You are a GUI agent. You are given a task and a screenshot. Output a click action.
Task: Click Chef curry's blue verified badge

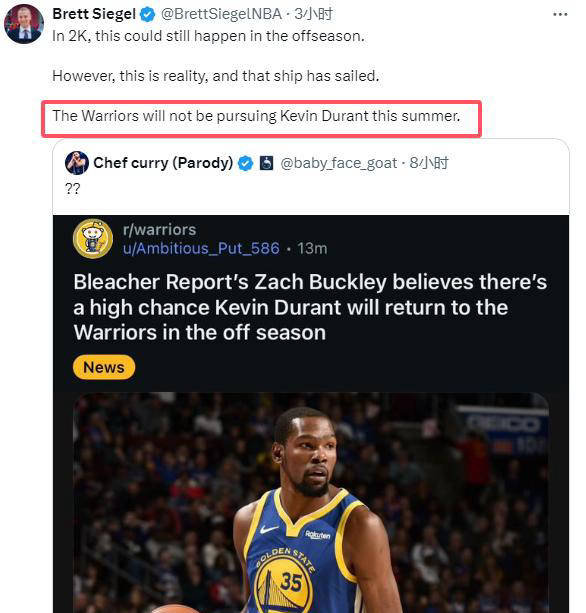click(246, 163)
